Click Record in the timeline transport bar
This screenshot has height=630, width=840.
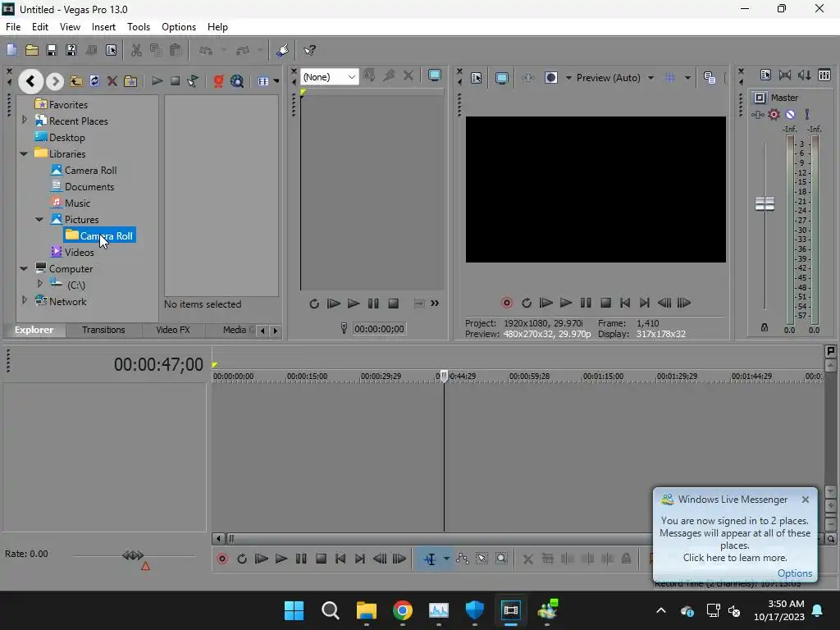tap(222, 559)
